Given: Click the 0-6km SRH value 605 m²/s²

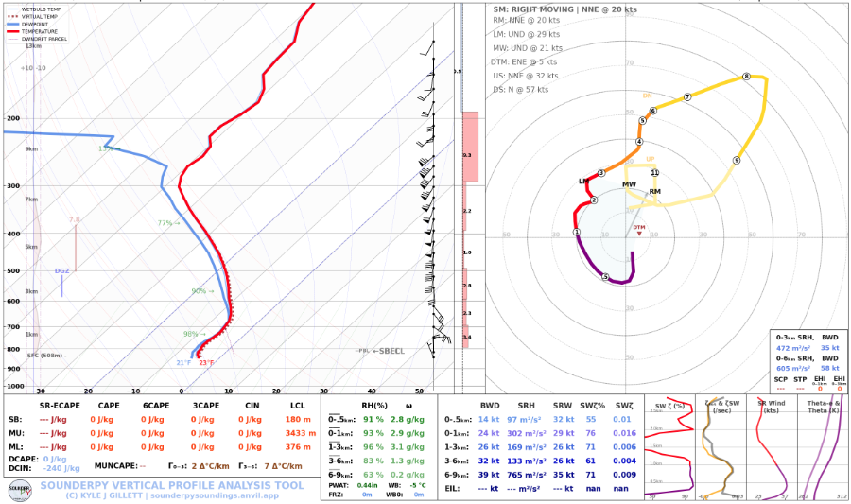Looking at the screenshot, I should tap(793, 369).
